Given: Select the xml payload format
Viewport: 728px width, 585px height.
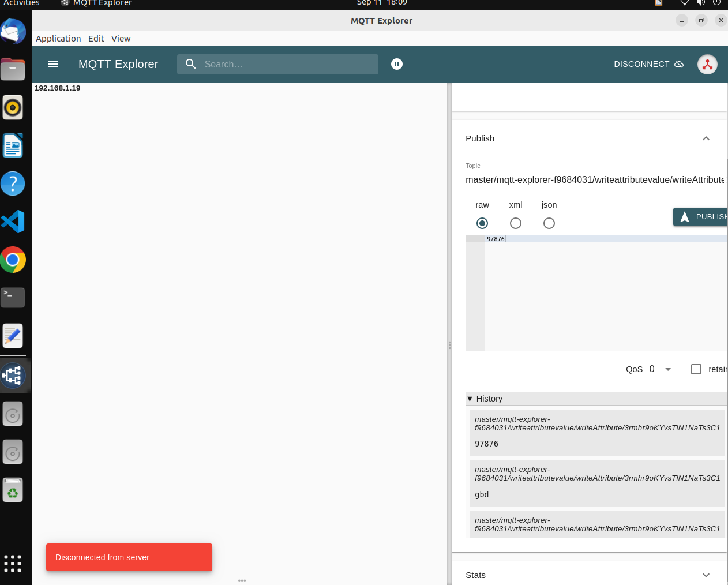Looking at the screenshot, I should tap(516, 223).
